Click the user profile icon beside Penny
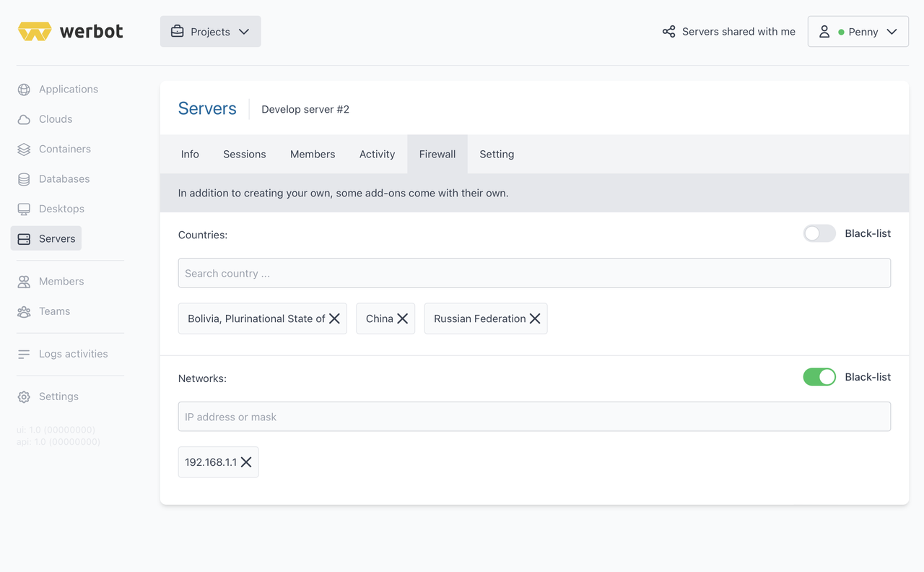The width and height of the screenshot is (924, 572). tap(824, 32)
